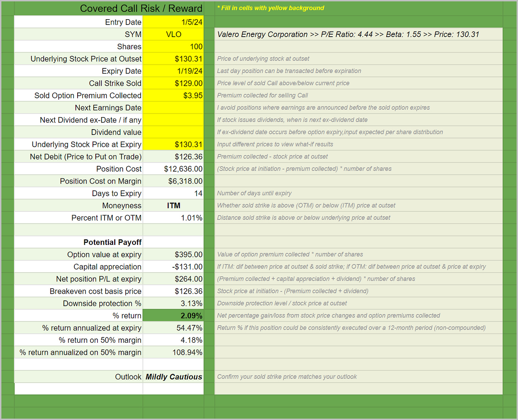Click note about 12-month non-compounded return
Image resolution: width=518 pixels, height=420 pixels.
click(x=351, y=328)
